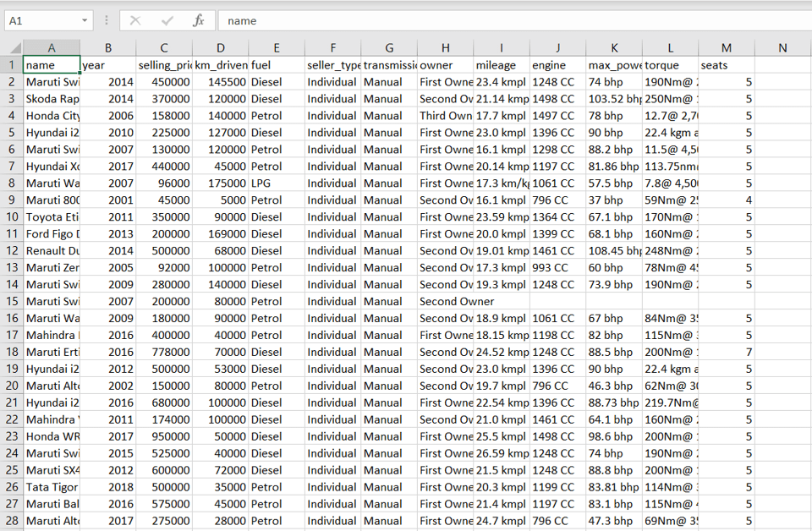Select the 'Tata Tigor' cell in row 26
The height and width of the screenshot is (531, 812).
pyautogui.click(x=52, y=487)
